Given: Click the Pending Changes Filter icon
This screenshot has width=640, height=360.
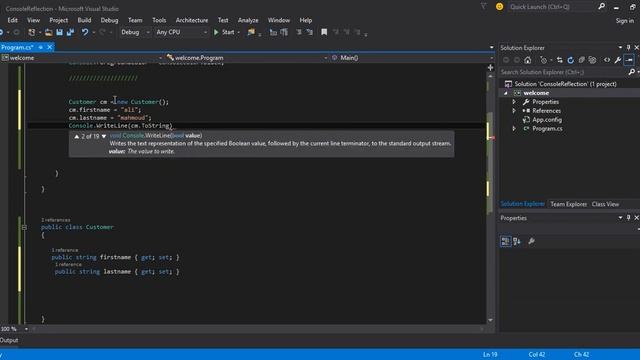Looking at the screenshot, I should point(543,60).
